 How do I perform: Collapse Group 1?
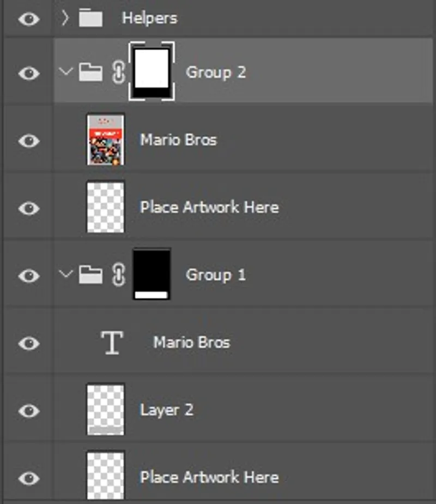coord(65,275)
